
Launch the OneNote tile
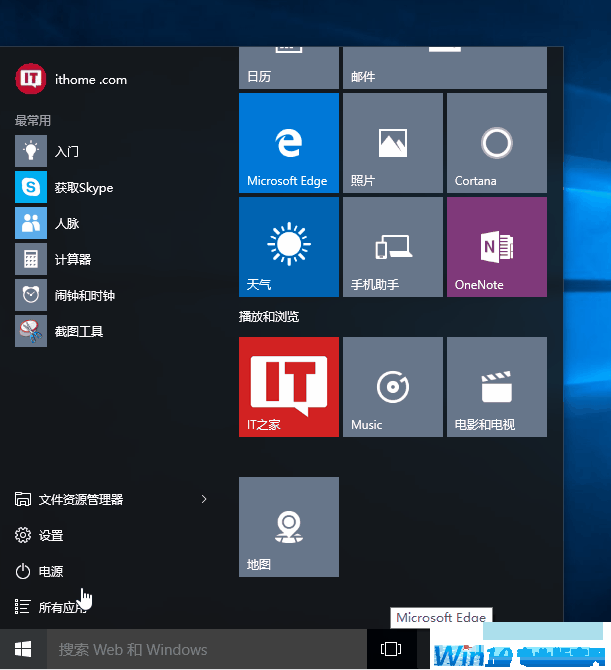pos(496,247)
